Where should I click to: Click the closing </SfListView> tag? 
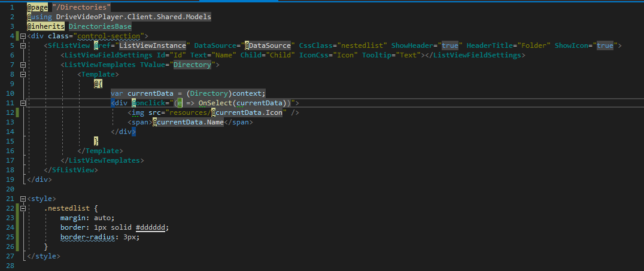click(71, 170)
